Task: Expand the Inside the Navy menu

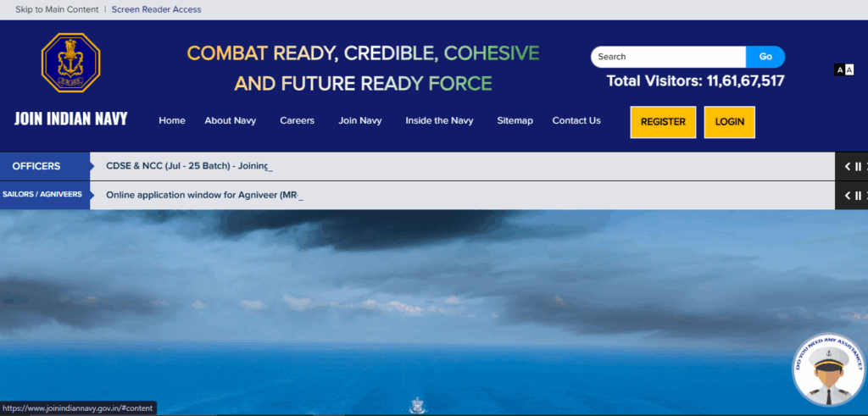Action: [x=439, y=121]
